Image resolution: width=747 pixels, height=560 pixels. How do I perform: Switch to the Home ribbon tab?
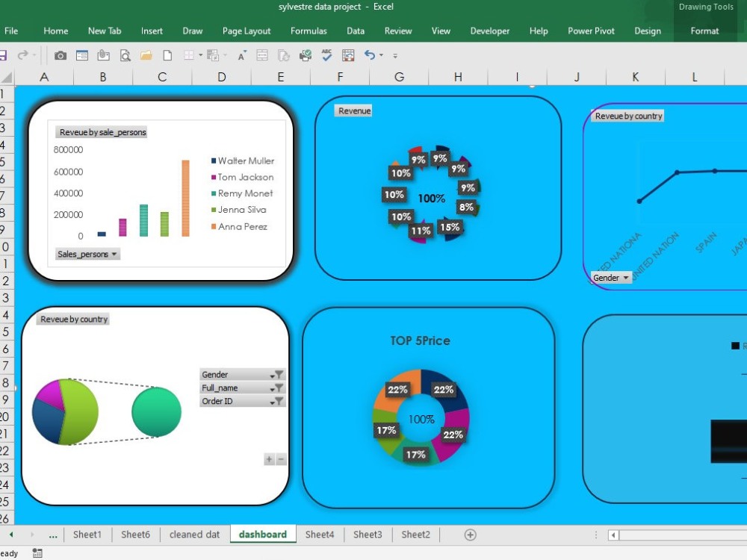[56, 31]
